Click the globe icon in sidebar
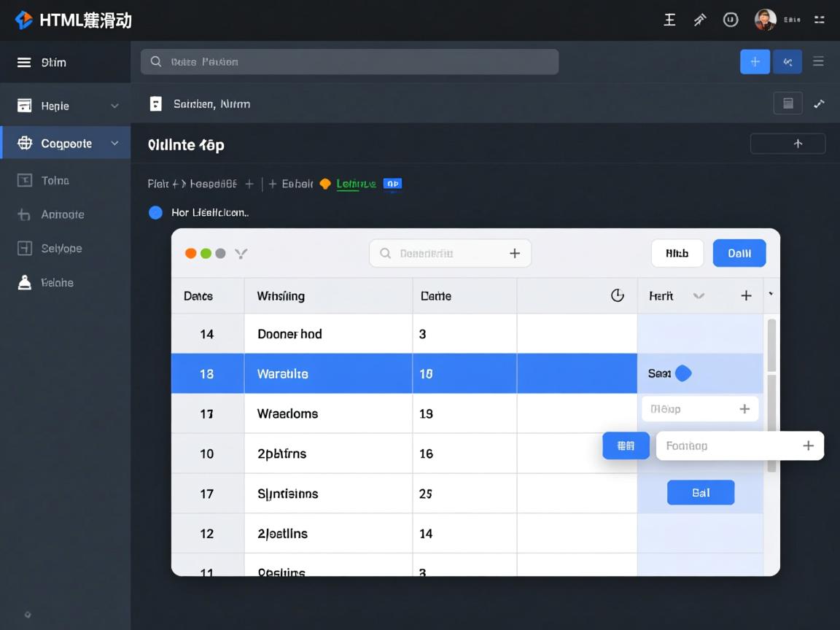840x630 pixels. 25,144
